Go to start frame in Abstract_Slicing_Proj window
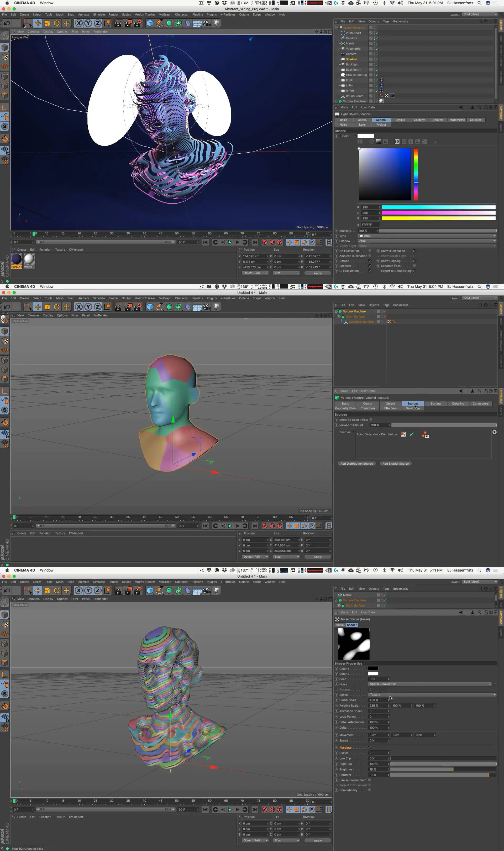The height and width of the screenshot is (851, 504). (x=206, y=242)
